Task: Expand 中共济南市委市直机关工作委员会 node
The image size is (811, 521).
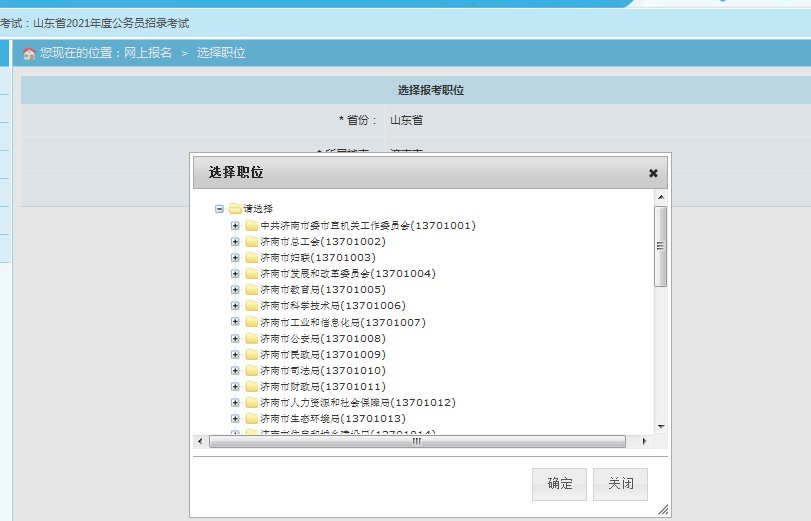Action: [x=235, y=226]
